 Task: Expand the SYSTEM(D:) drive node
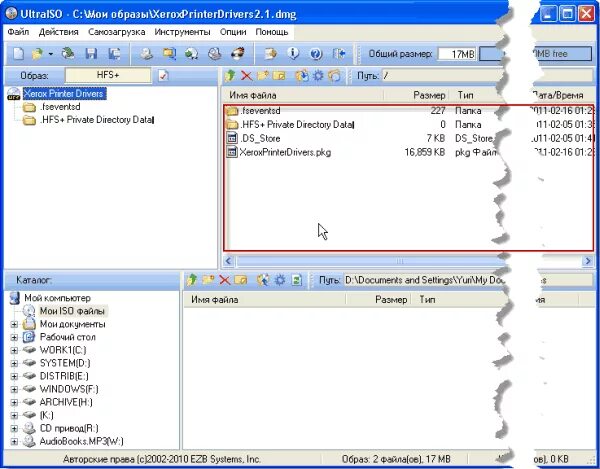click(x=14, y=363)
